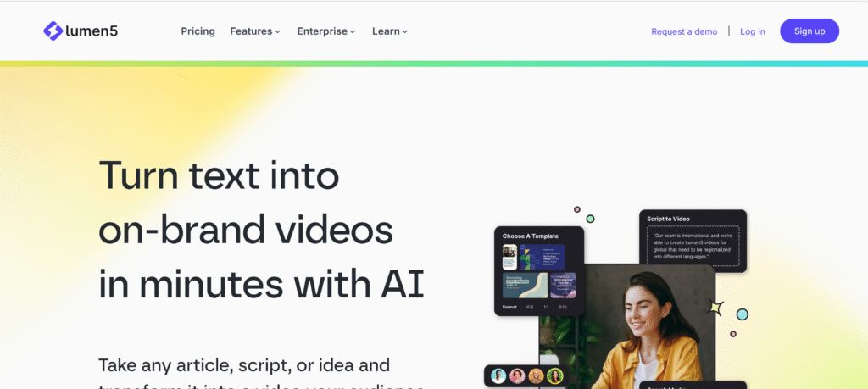Click the Lumen5 logo icon
This screenshot has height=389, width=868.
53,31
